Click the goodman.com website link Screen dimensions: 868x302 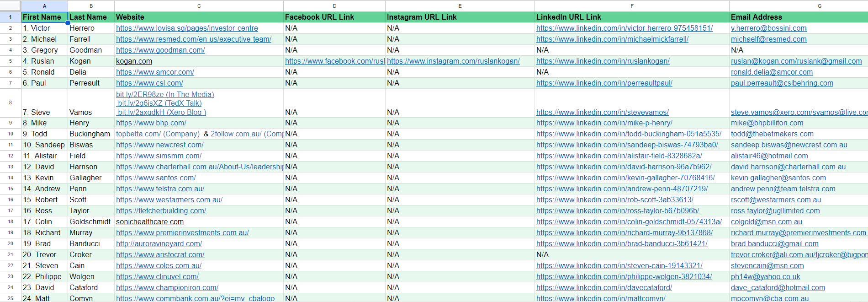(x=160, y=50)
